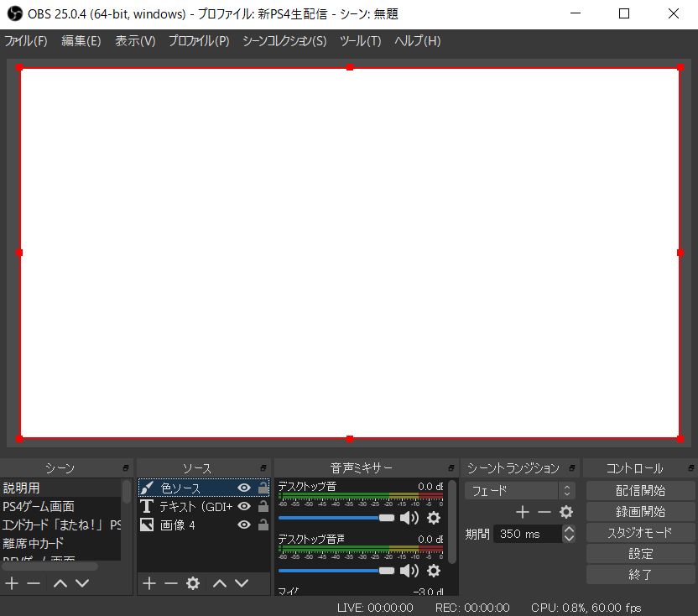Screen dimensions: 698x616
Task: Open 設定 settings button
Action: point(641,553)
